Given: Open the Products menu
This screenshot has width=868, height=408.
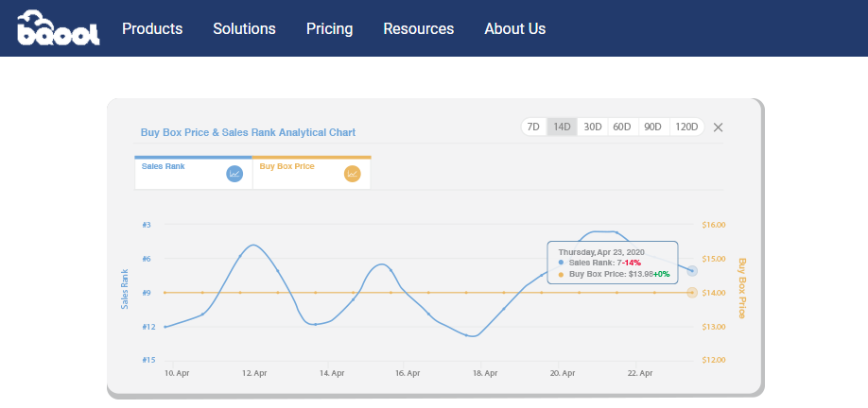Looking at the screenshot, I should (152, 29).
